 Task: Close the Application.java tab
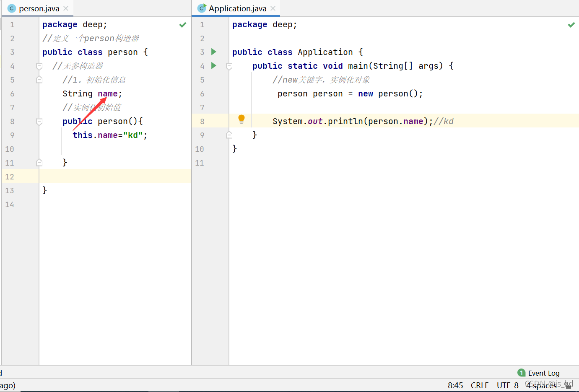coord(273,8)
